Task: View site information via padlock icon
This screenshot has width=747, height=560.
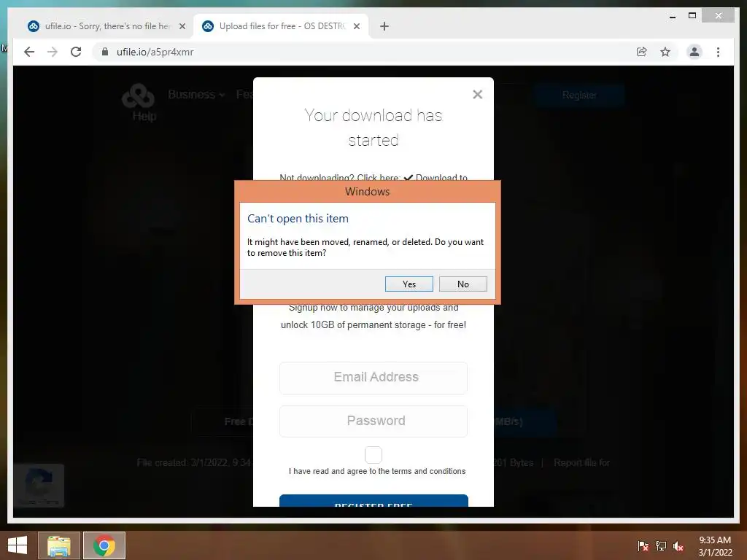Action: pyautogui.click(x=105, y=52)
